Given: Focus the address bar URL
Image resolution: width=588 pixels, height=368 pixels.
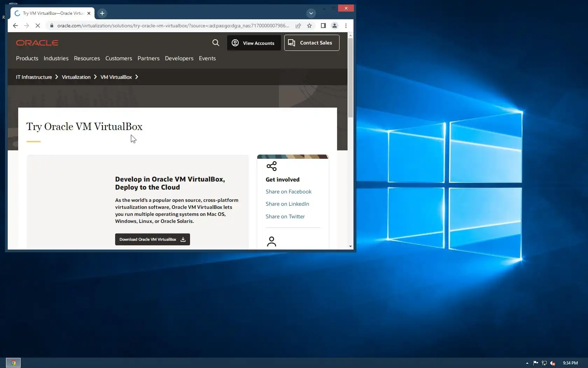Looking at the screenshot, I should [x=173, y=26].
